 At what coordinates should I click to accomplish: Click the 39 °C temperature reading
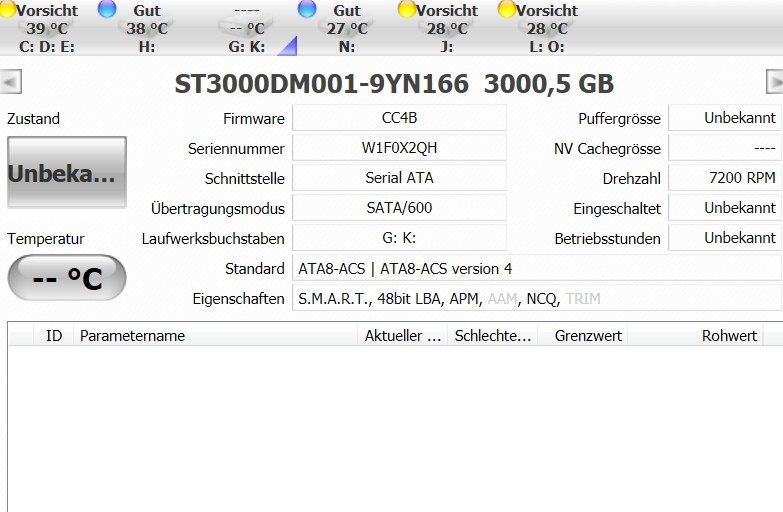tap(47, 28)
